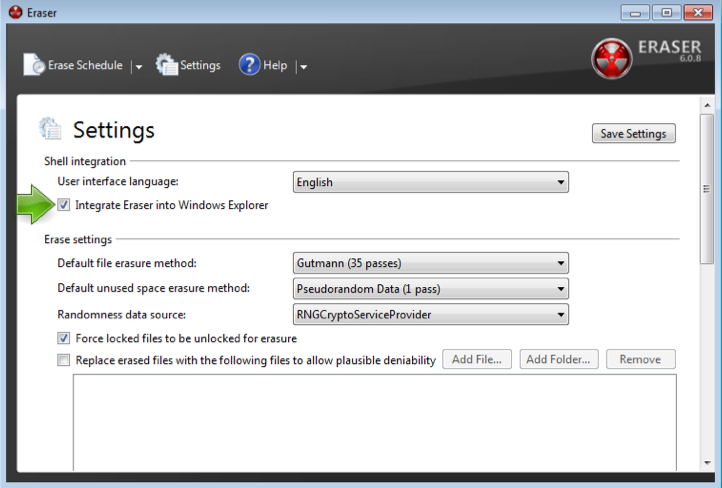
Task: Expand the Help dropdown arrow
Action: (x=303, y=67)
